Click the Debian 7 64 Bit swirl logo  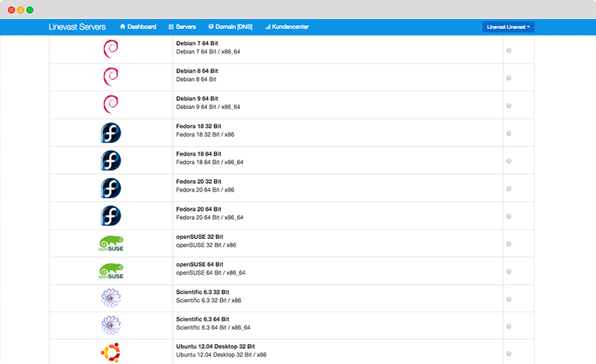111,49
